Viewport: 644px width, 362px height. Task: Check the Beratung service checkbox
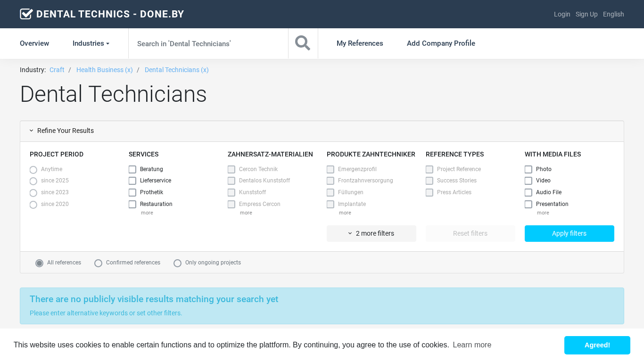(x=132, y=169)
